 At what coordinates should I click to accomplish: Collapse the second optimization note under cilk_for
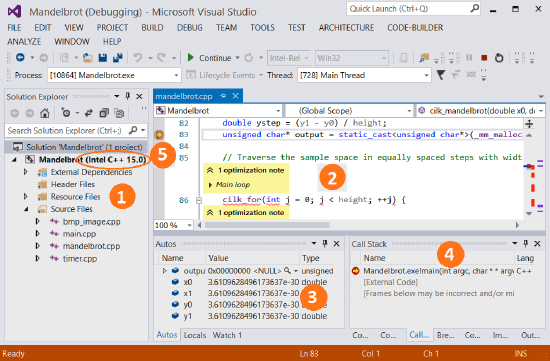[210, 213]
